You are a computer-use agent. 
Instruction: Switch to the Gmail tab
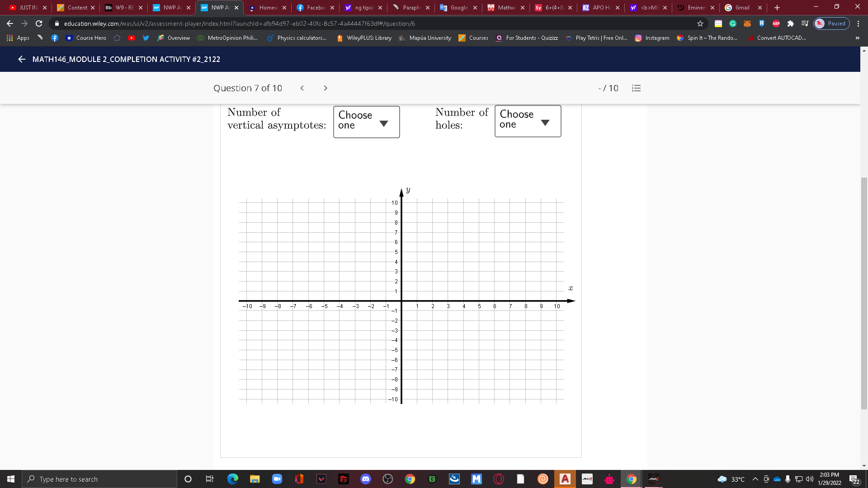[x=742, y=8]
